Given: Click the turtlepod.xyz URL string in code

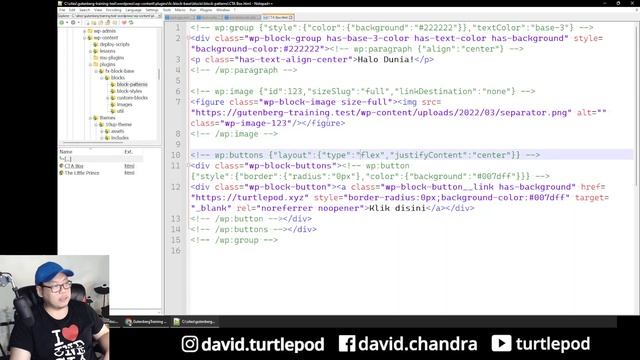Looking at the screenshot, I should (250, 198).
